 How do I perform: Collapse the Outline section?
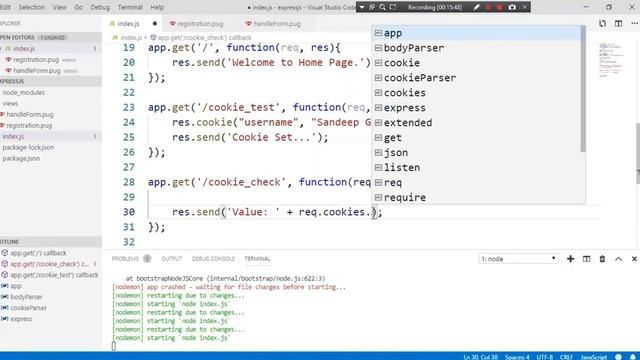coord(51,242)
